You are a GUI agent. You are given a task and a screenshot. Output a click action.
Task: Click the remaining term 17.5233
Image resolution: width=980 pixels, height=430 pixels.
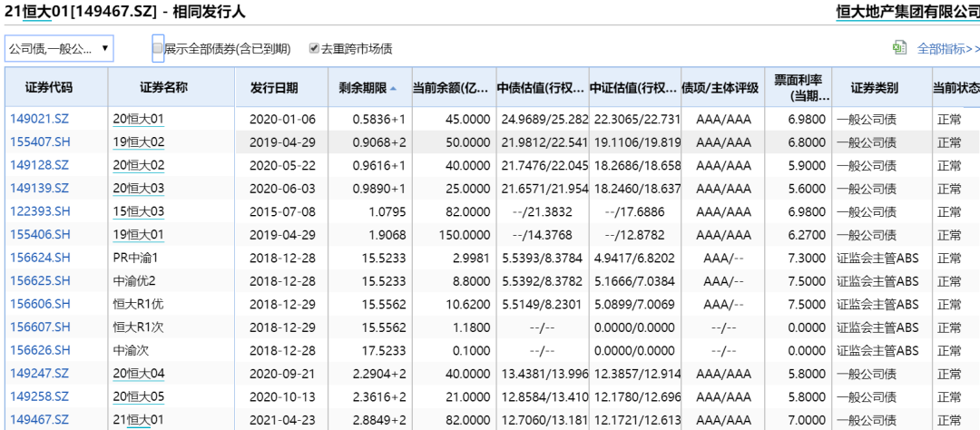point(385,351)
